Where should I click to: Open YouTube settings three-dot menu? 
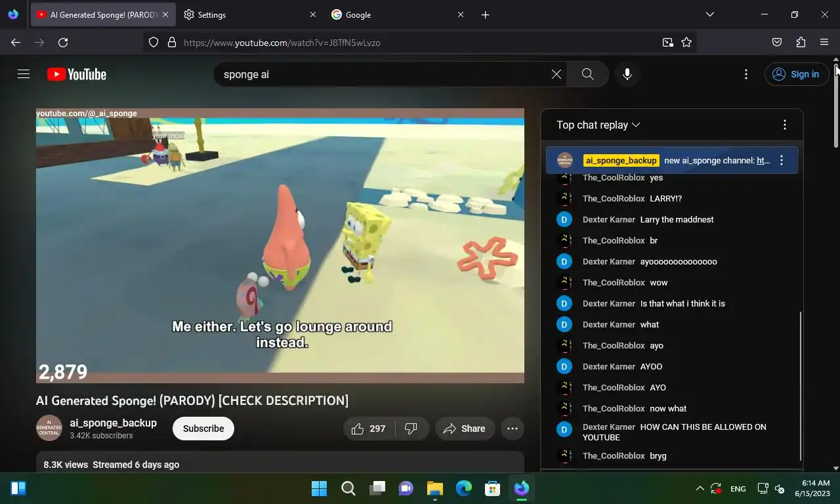(746, 74)
